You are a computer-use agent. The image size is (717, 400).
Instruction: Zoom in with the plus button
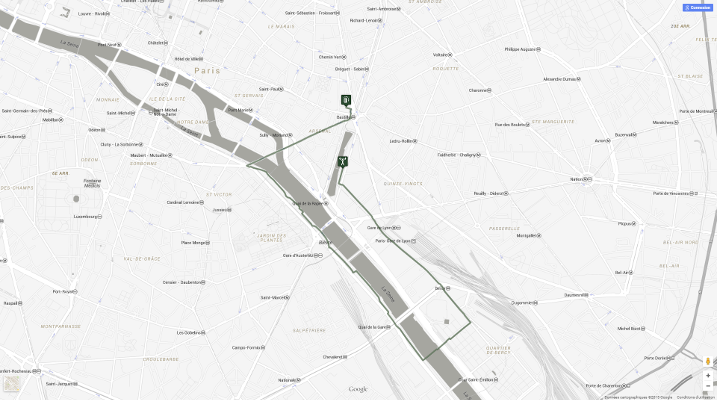pos(708,375)
